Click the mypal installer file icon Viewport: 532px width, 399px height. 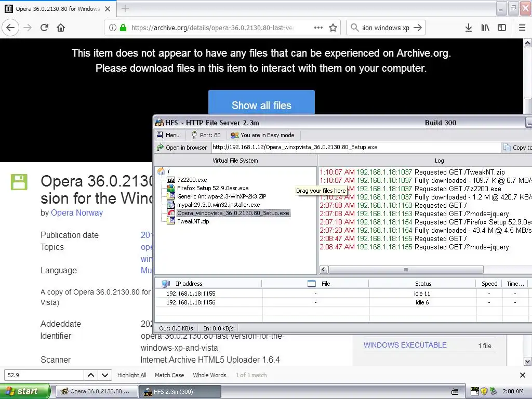click(x=171, y=205)
